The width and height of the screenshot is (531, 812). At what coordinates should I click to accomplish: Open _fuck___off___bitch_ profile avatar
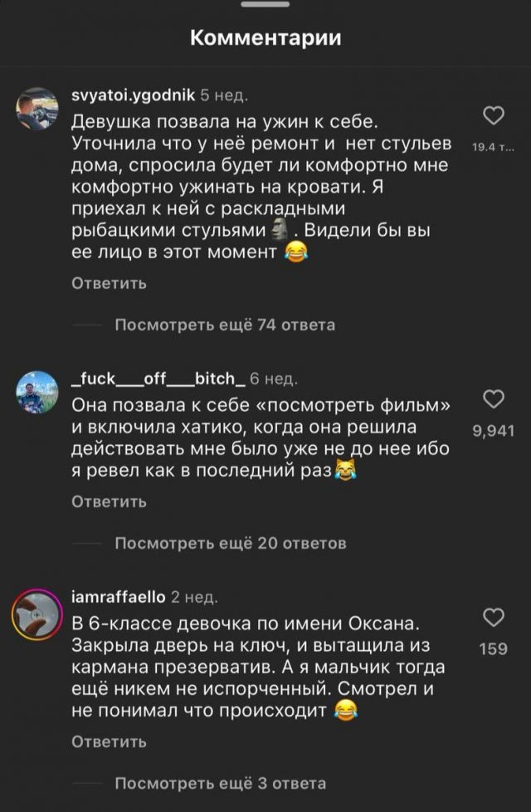(36, 391)
